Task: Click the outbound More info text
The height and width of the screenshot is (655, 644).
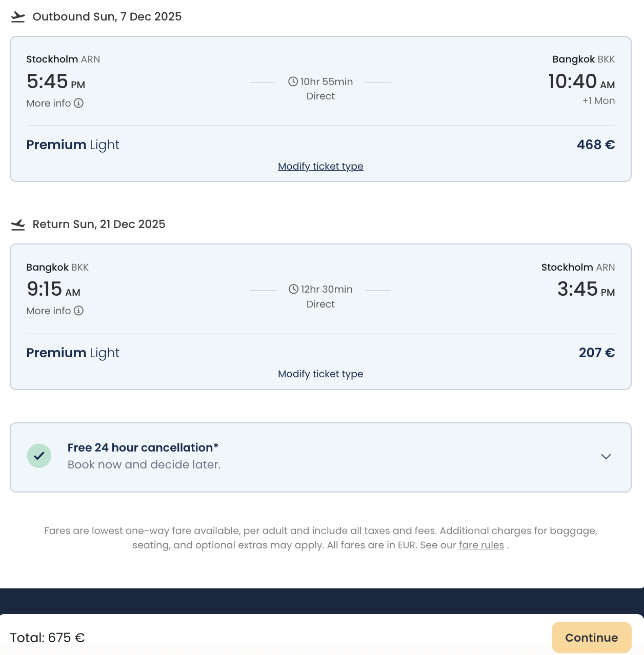Action: tap(49, 103)
